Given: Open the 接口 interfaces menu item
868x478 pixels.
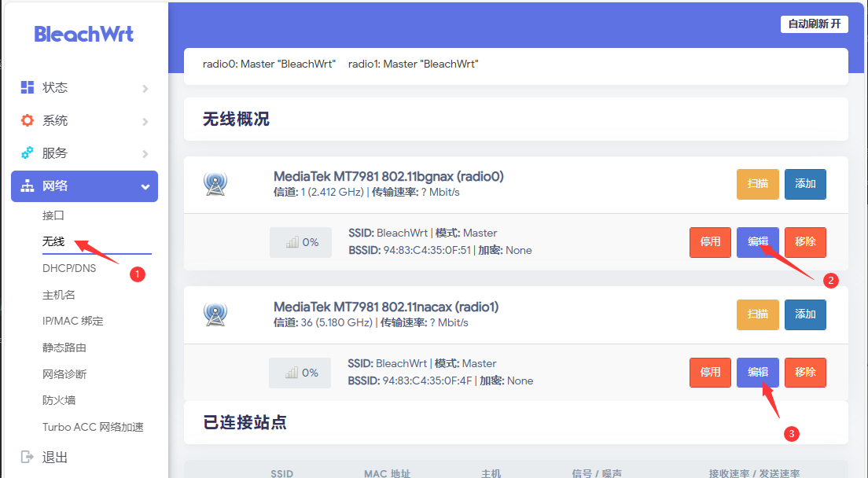Looking at the screenshot, I should [x=53, y=215].
